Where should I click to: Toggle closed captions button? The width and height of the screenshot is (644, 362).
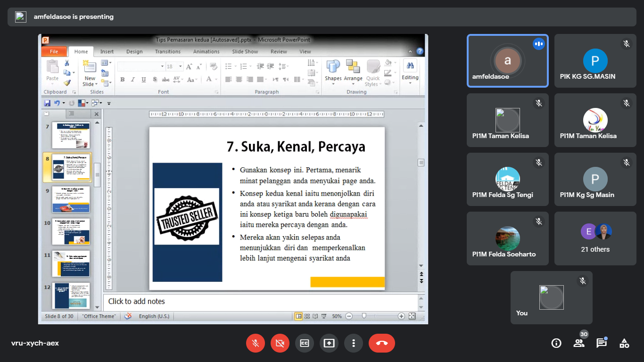[305, 343]
